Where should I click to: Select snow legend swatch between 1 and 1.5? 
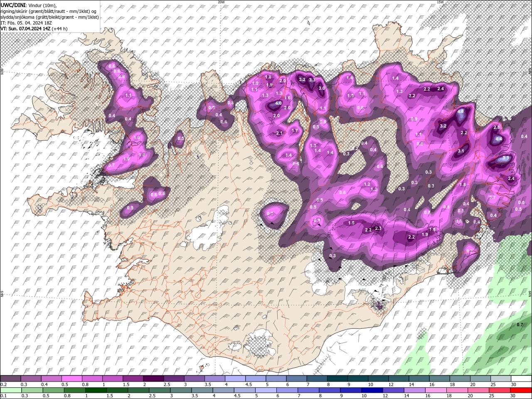pyautogui.click(x=113, y=379)
